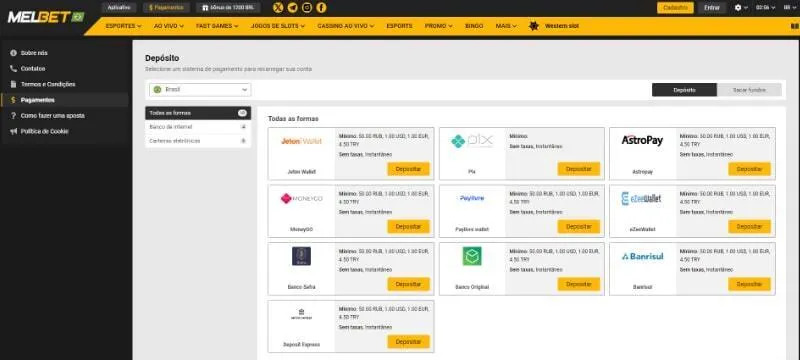This screenshot has height=360, width=800.
Task: Select the Pix payment logo
Action: coord(472,141)
